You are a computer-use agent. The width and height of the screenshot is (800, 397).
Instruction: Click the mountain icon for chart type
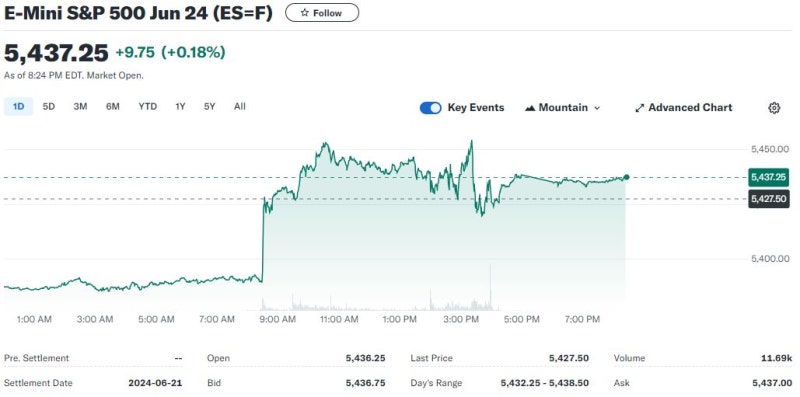[x=530, y=108]
